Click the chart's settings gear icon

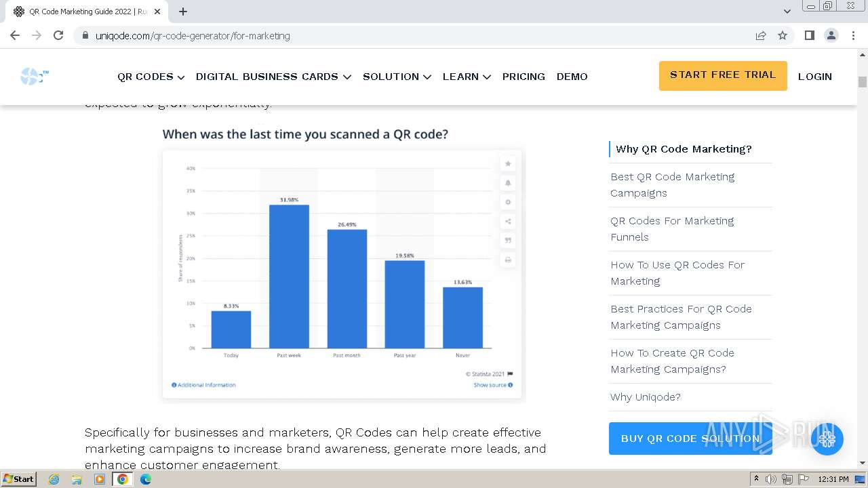coord(508,202)
